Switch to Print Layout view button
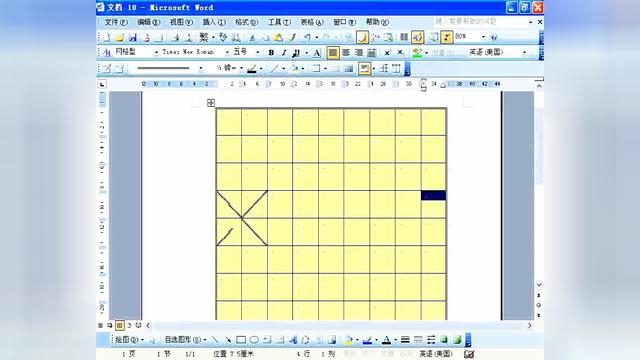 pos(120,325)
